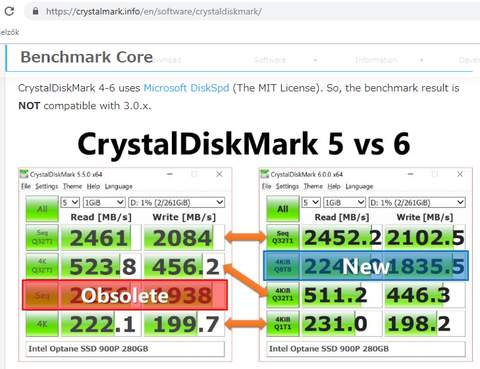The image size is (480, 369).
Task: Expand 1GiB size dropdown in 6.0.0 window
Action: (344, 203)
